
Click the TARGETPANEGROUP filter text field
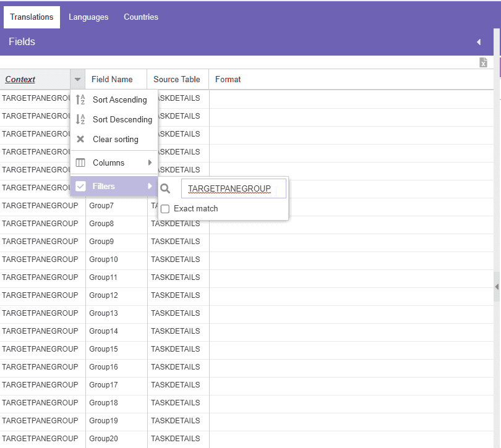[234, 188]
